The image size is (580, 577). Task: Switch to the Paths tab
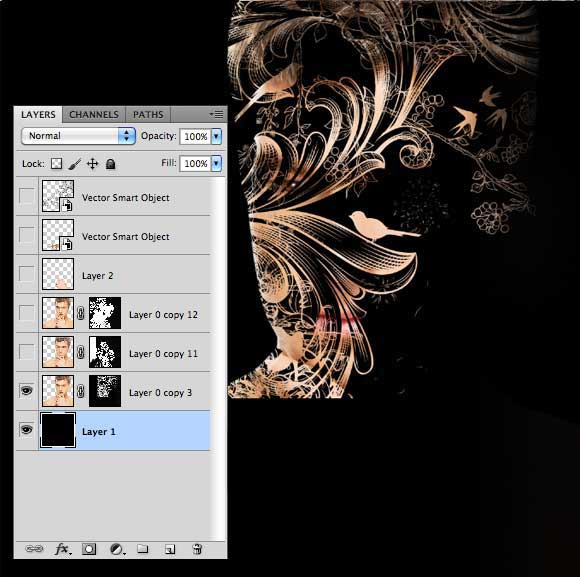pyautogui.click(x=148, y=115)
